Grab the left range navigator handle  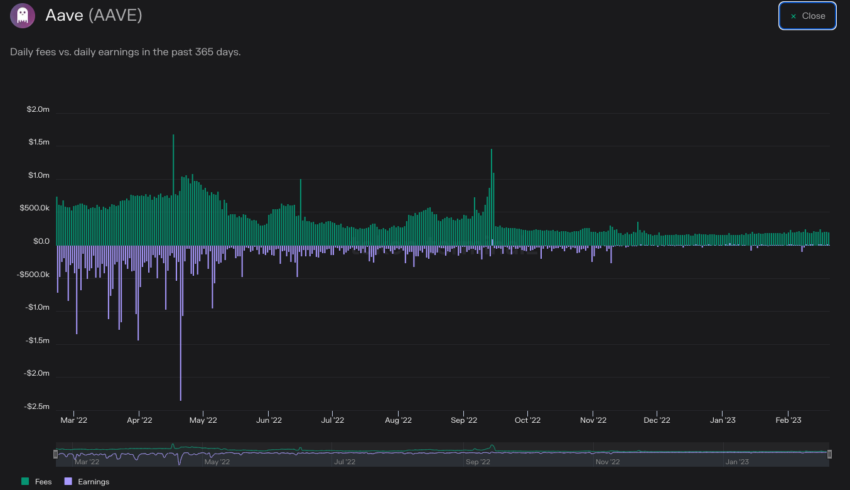point(55,454)
